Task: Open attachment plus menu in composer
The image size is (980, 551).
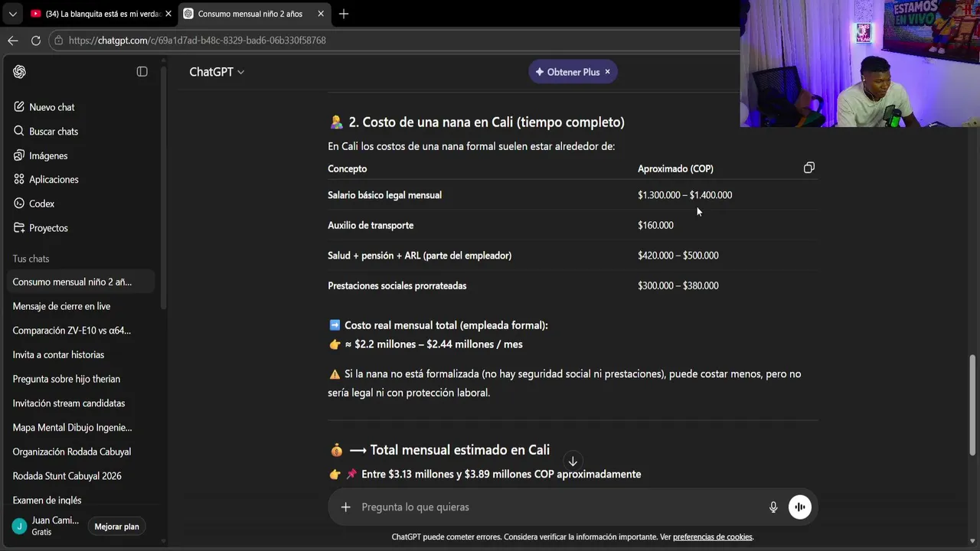Action: coord(346,507)
